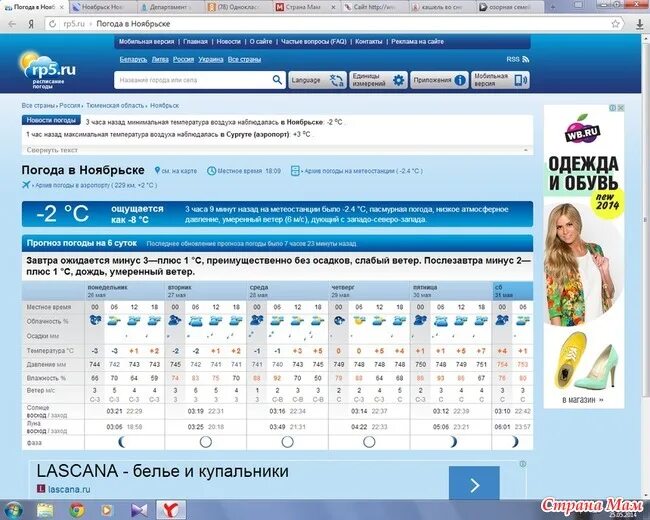
Task: Click Friday's moon phase icon
Action: (x=452, y=442)
